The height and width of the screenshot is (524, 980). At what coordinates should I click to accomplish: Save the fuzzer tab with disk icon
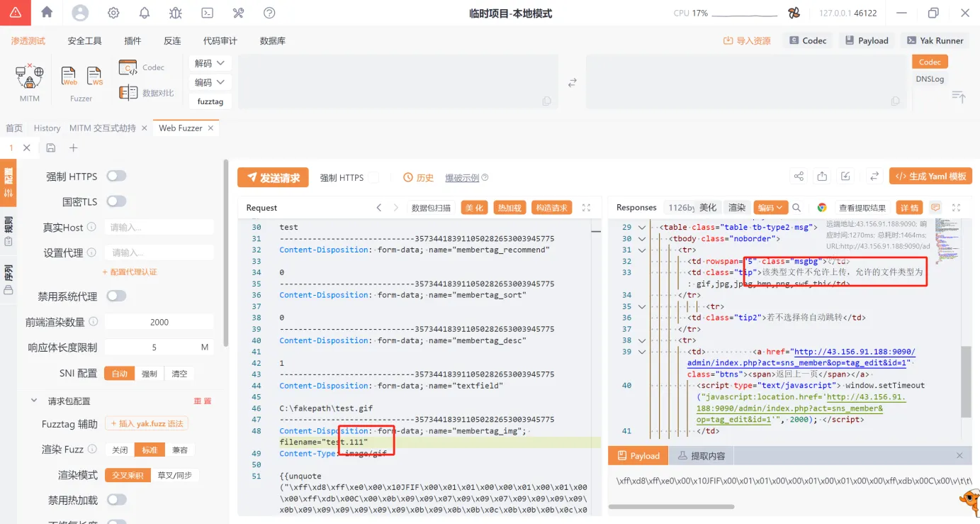(50, 147)
